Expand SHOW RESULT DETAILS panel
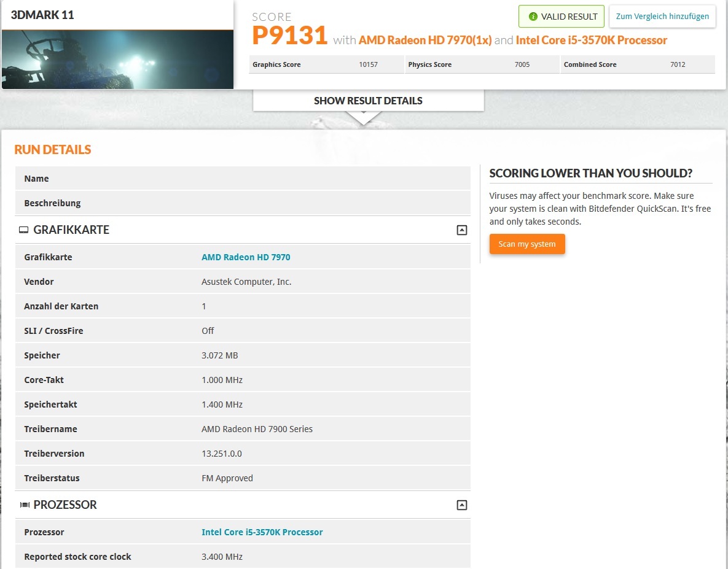 [x=368, y=101]
